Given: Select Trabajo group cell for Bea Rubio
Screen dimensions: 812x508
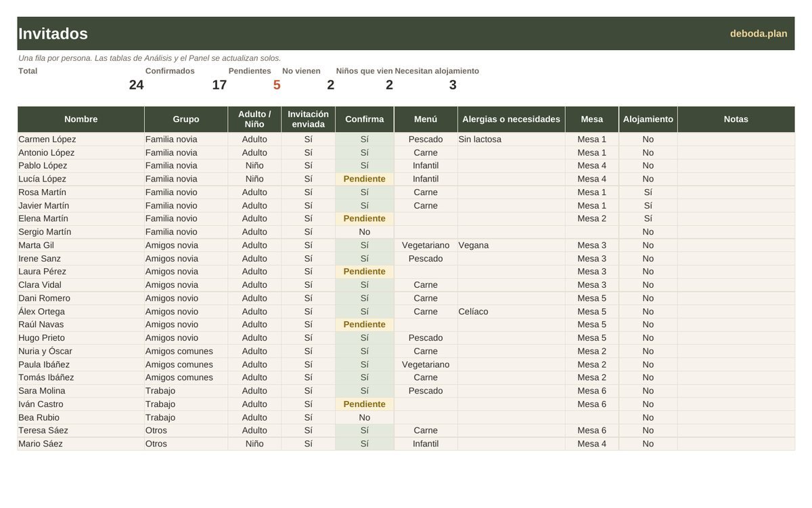Looking at the screenshot, I should [x=186, y=417].
